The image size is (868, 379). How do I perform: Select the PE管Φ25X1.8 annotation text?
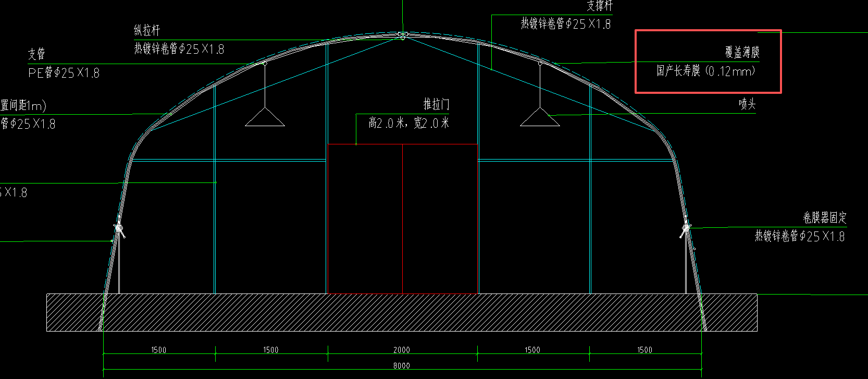(x=64, y=73)
